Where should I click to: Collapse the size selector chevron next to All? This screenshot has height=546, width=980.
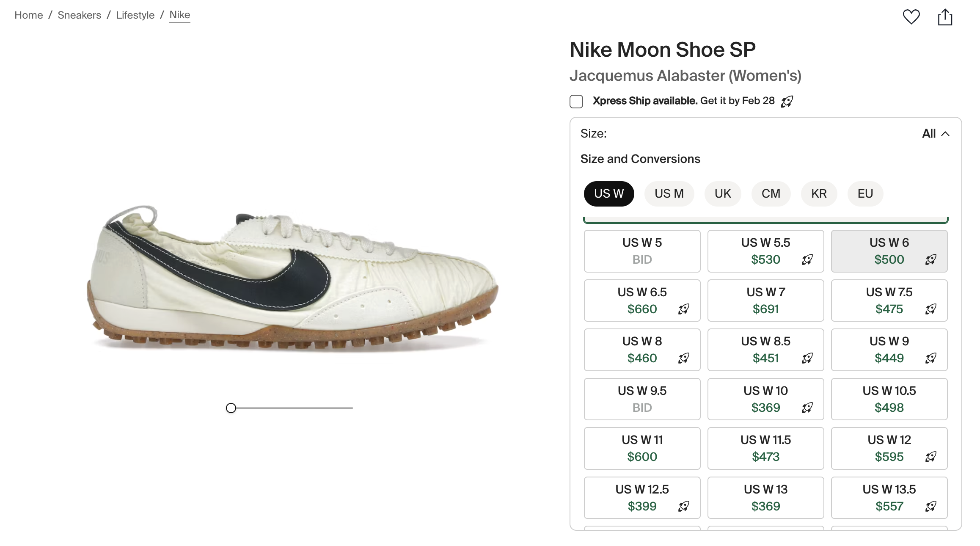coord(945,134)
